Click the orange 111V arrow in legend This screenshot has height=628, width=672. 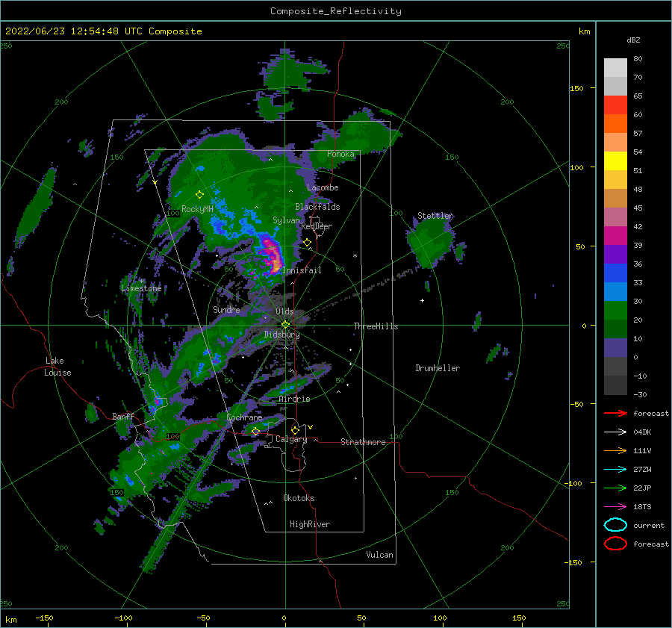[x=615, y=450]
